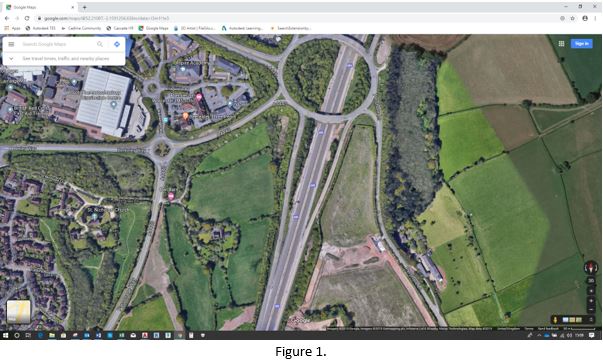Open the Chrome profile avatar icon
Screen dimensions: 603x364
[585, 18]
